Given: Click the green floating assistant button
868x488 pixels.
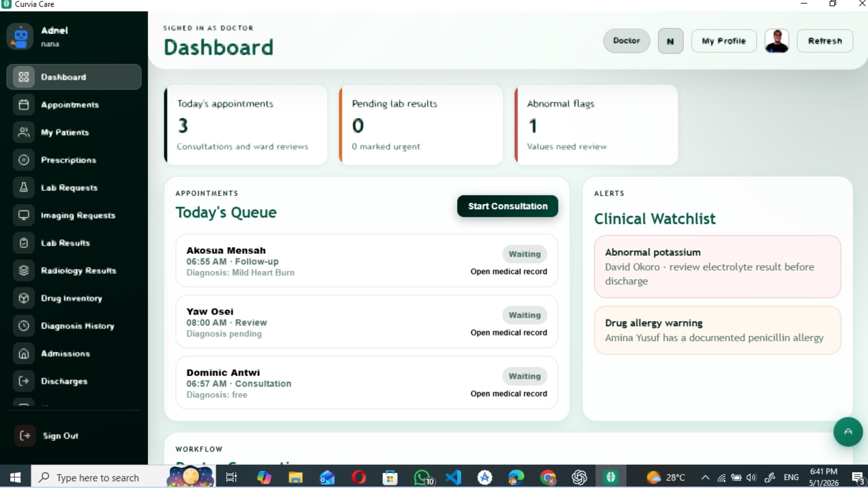Looking at the screenshot, I should coord(848,431).
